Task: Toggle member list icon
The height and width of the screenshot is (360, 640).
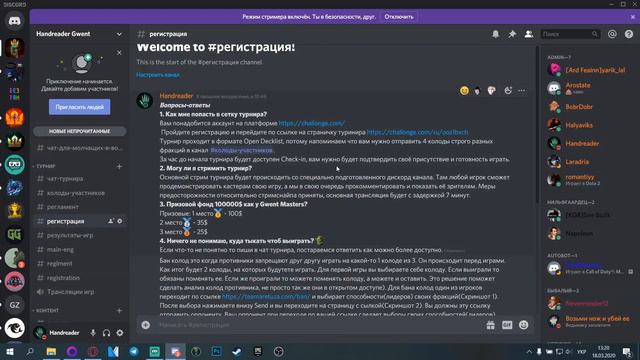Action: [529, 34]
